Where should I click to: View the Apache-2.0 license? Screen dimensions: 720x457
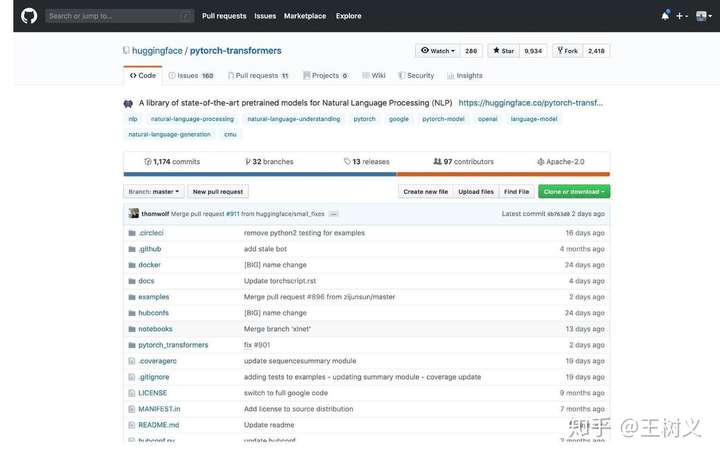[x=561, y=162]
